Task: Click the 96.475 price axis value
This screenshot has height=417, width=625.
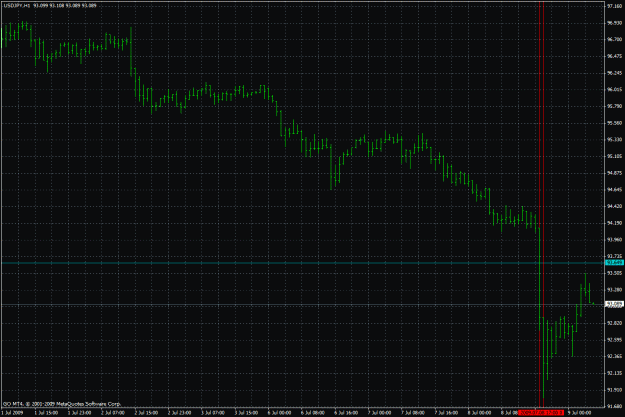Action: 614,56
